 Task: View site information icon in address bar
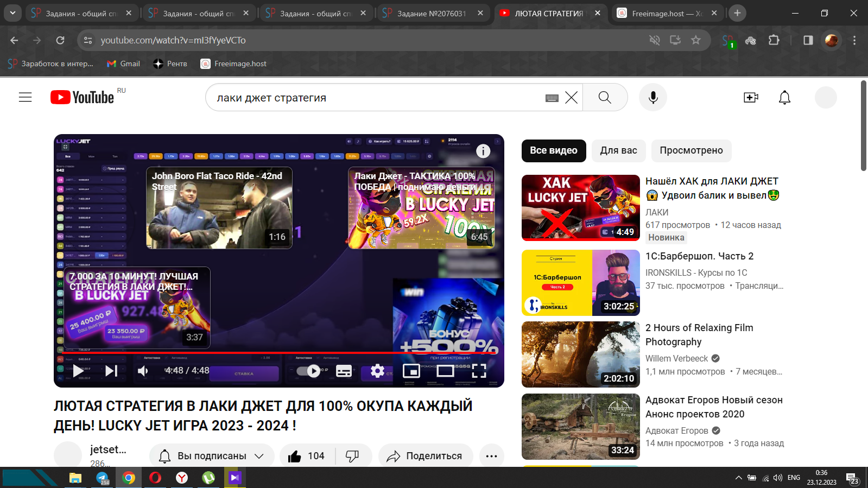point(87,40)
